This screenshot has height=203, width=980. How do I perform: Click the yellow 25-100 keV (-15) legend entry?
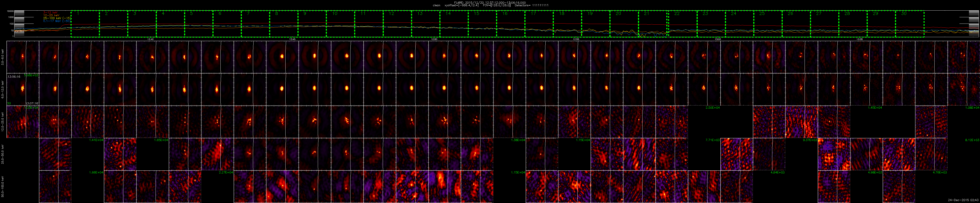(57, 18)
